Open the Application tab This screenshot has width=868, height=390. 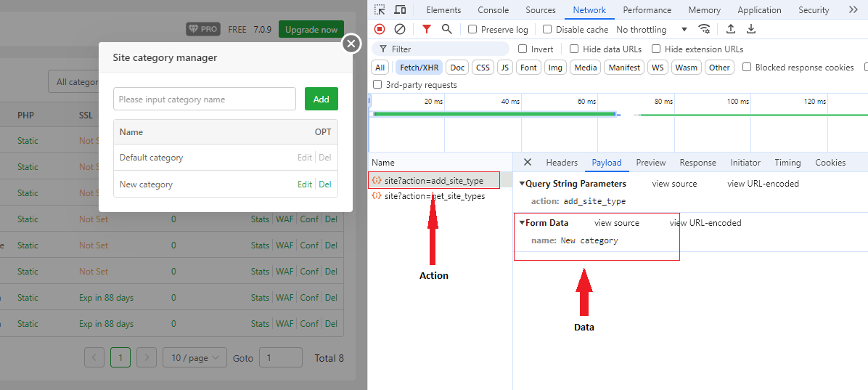pyautogui.click(x=759, y=10)
